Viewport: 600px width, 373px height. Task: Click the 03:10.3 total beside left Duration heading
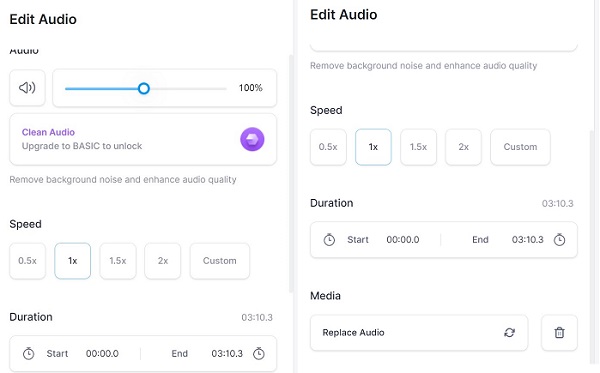257,318
